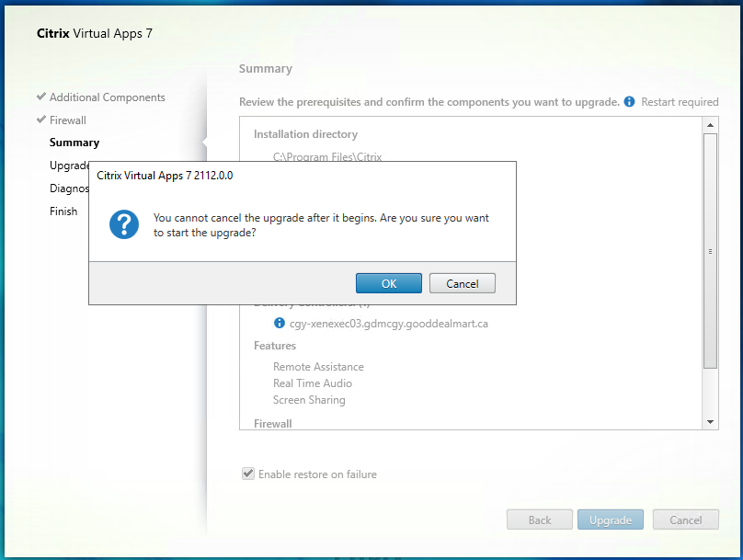Viewport: 743px width, 560px height.
Task: Click the summary scrollbar down arrow
Action: coord(710,422)
